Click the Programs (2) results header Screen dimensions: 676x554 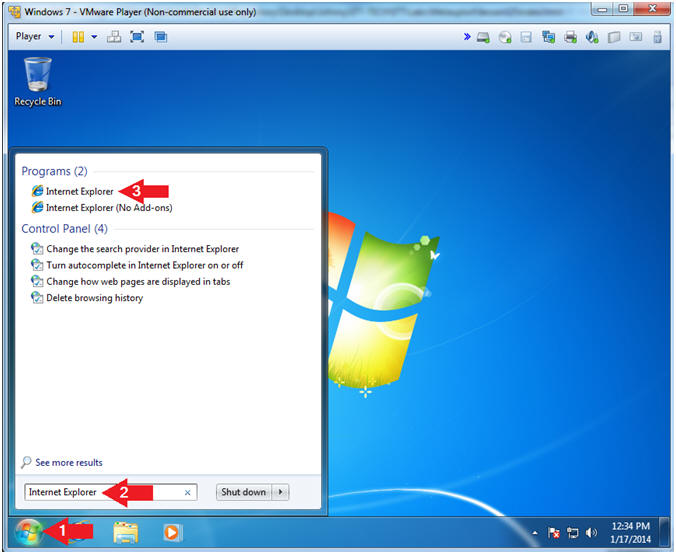[54, 171]
